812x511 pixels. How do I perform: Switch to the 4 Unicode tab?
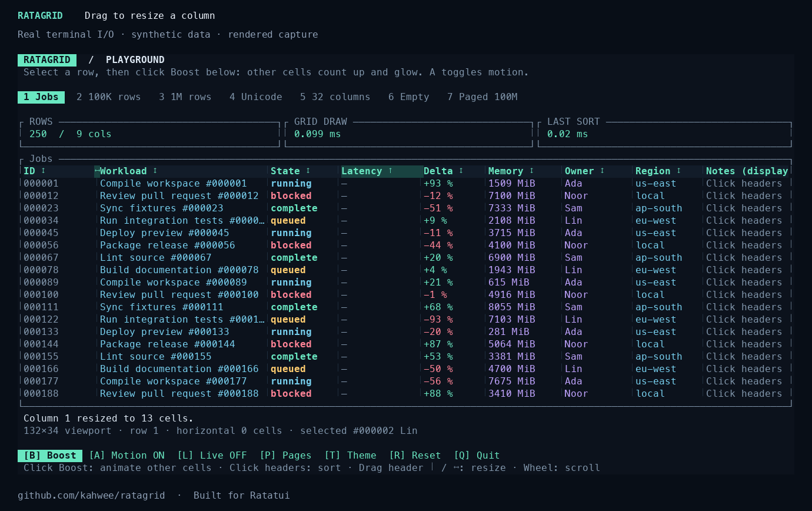click(256, 97)
